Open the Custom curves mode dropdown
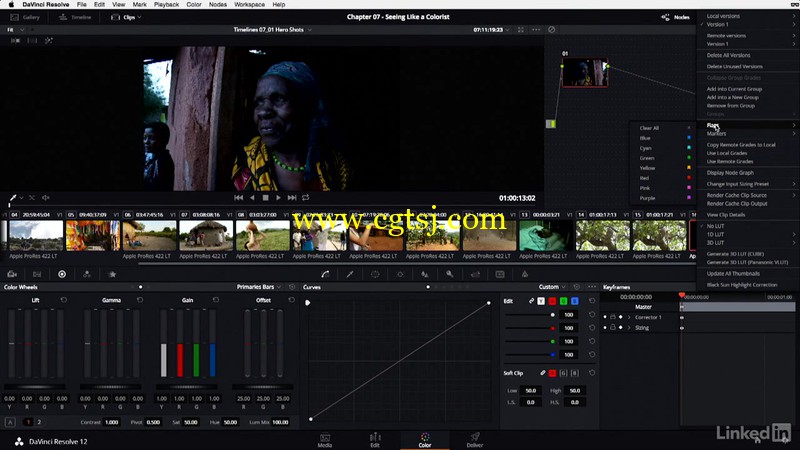This screenshot has width=800, height=450. (553, 287)
